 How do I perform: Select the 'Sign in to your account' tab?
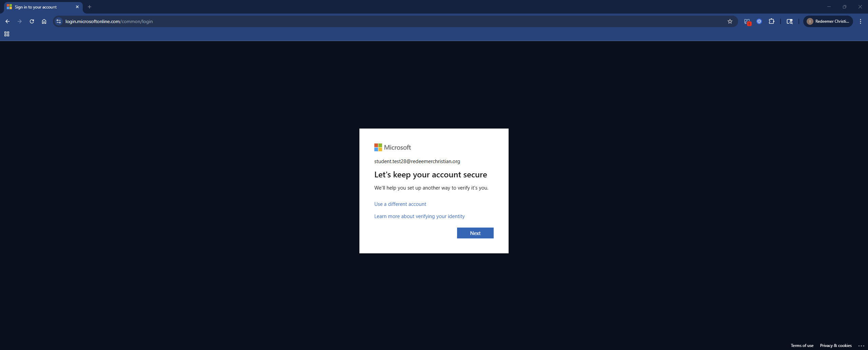click(43, 7)
